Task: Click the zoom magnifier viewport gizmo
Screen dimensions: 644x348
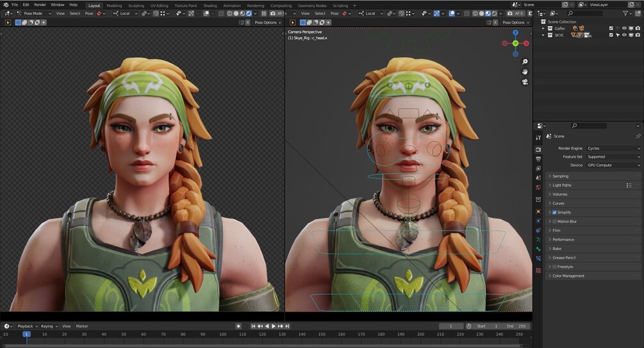Action: click(524, 62)
